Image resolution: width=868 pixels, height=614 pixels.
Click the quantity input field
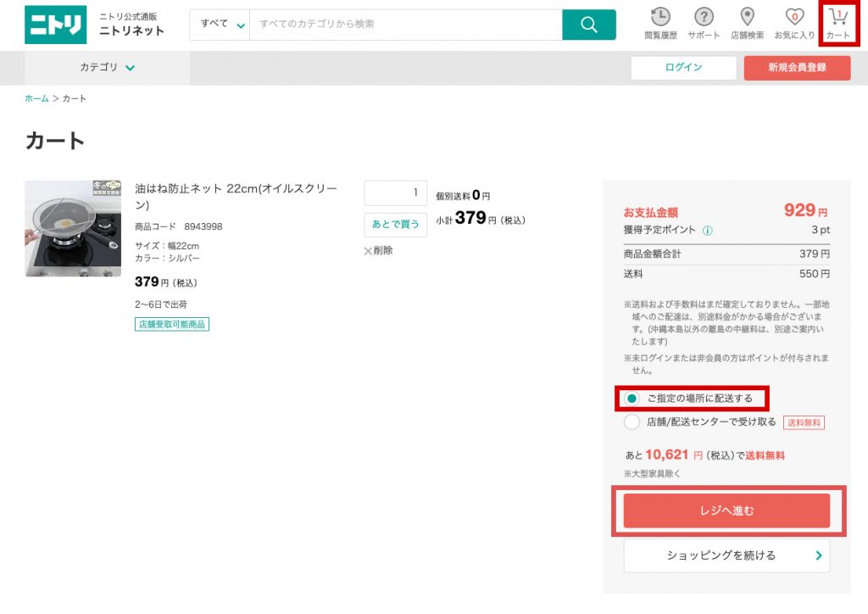396,193
